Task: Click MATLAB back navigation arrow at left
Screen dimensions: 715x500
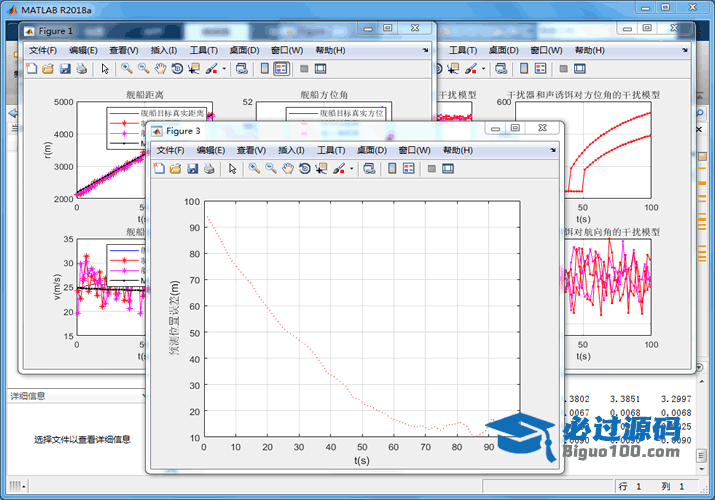Action: click(13, 113)
